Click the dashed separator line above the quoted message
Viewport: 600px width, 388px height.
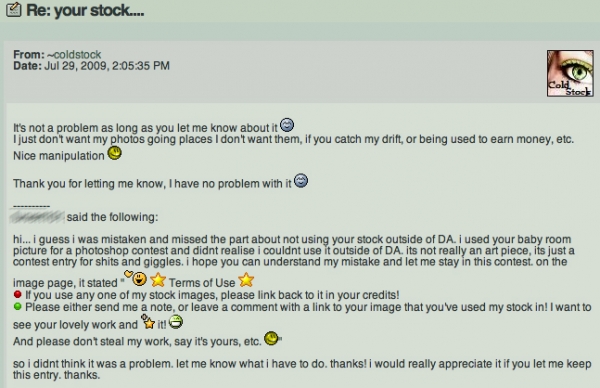click(31, 206)
